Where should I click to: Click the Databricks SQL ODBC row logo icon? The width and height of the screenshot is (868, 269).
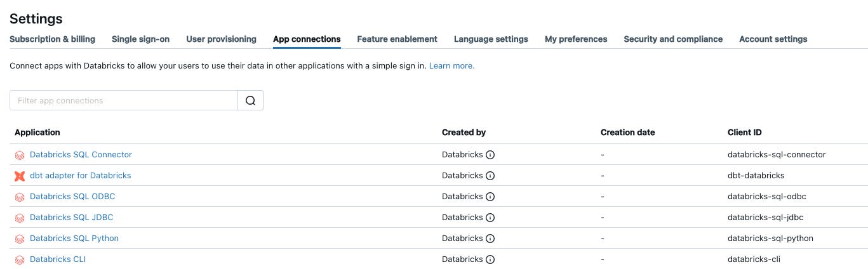point(20,197)
